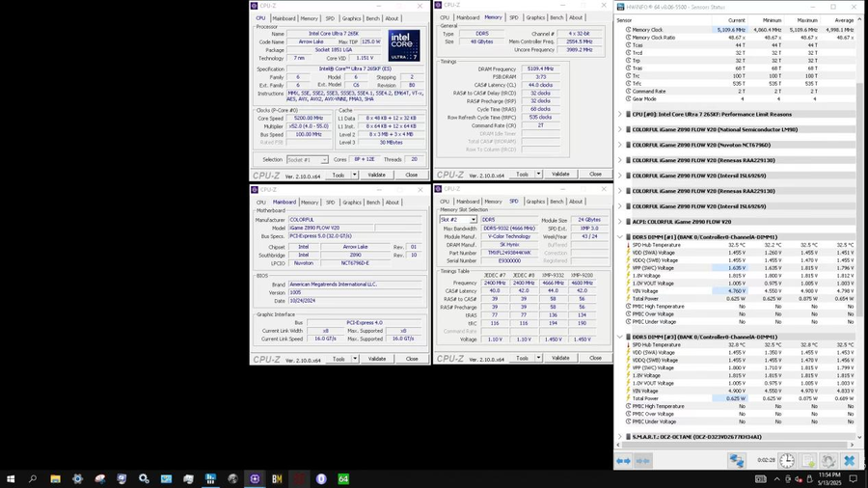Open Tools dropdown arrow in SPD window
The height and width of the screenshot is (488, 868).
(x=538, y=358)
